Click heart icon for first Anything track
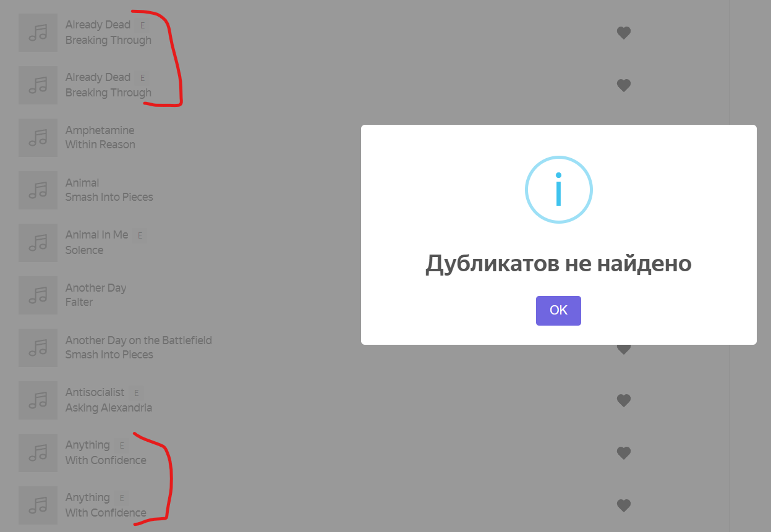 pyautogui.click(x=624, y=453)
